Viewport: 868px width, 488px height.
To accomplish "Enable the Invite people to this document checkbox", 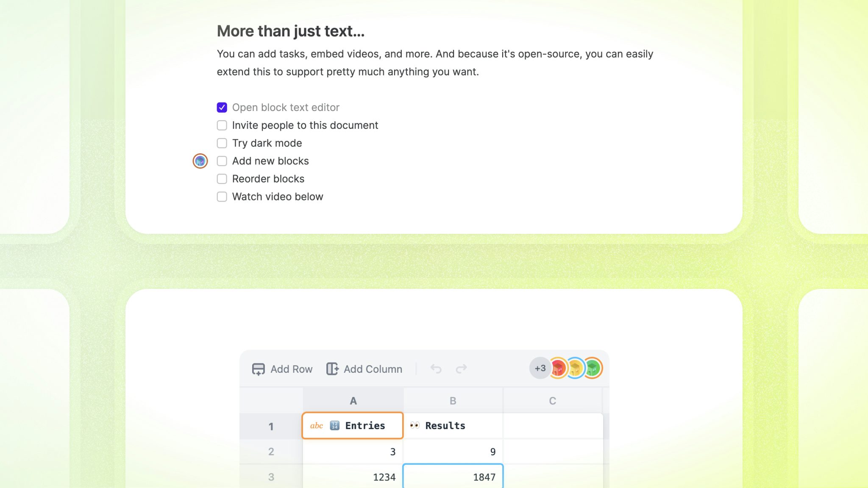I will pos(222,125).
